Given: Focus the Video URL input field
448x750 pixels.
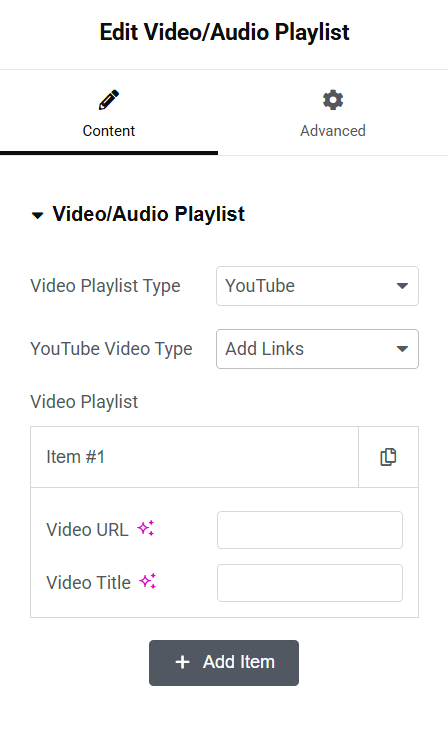Looking at the screenshot, I should pyautogui.click(x=310, y=530).
